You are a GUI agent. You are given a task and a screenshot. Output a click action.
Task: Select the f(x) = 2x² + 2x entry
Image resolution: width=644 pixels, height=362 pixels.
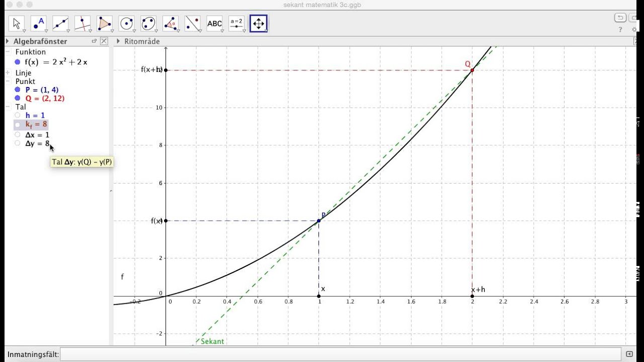[56, 62]
